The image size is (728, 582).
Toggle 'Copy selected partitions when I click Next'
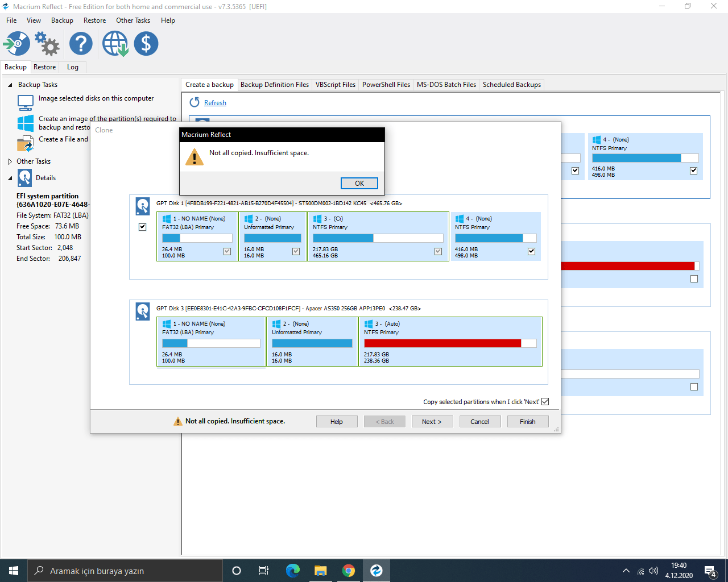545,402
